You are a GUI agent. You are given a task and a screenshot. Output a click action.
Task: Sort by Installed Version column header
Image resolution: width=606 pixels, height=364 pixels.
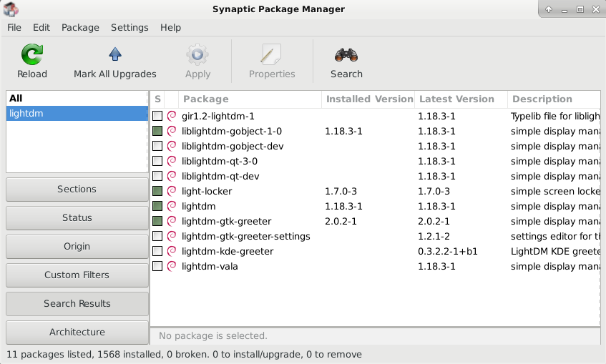(368, 99)
